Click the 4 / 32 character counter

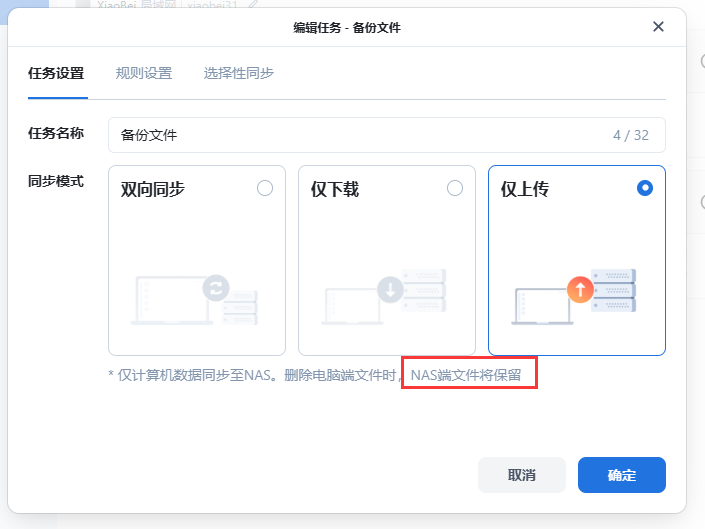[x=631, y=135]
